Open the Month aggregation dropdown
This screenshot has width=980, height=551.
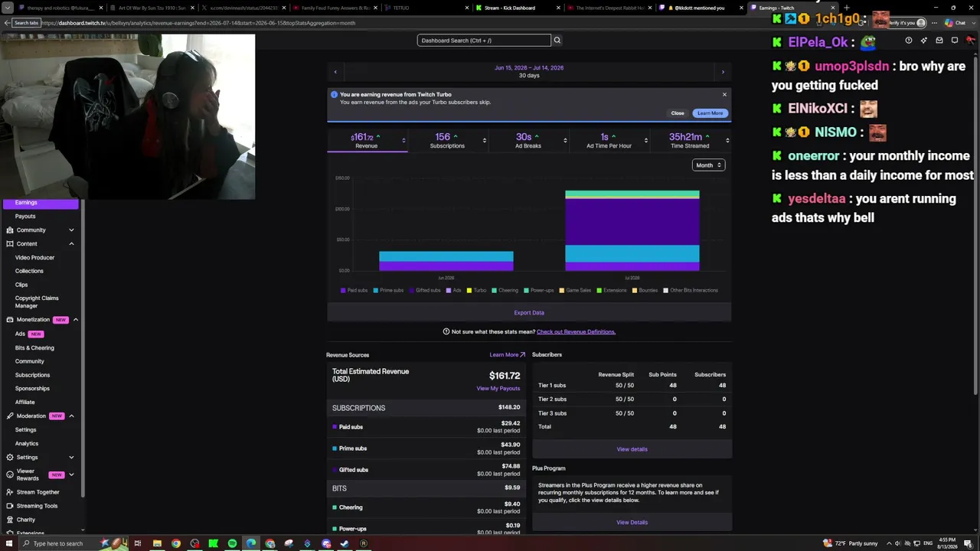pos(708,165)
